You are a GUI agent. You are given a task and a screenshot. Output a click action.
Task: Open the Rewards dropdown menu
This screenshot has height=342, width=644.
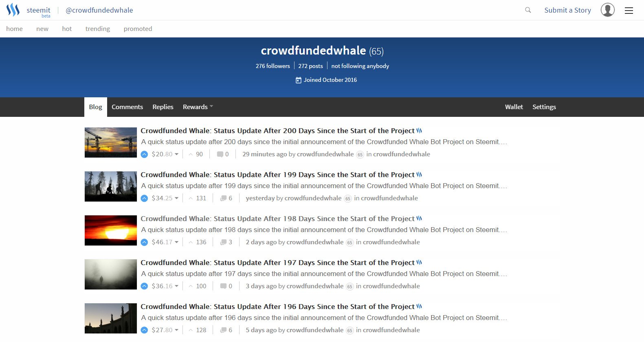tap(198, 107)
